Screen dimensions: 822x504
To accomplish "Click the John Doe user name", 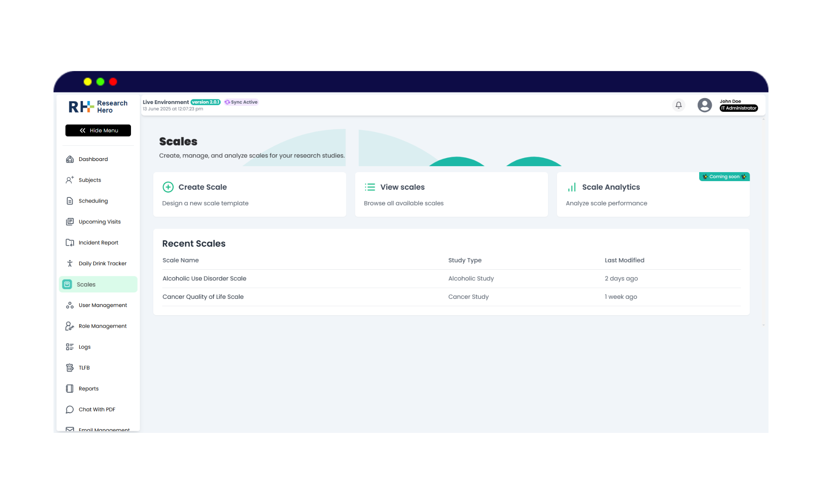I will point(730,101).
